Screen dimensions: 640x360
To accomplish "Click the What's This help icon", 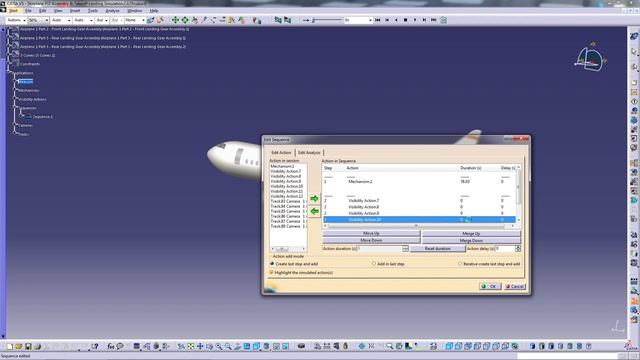I will tap(95, 346).
